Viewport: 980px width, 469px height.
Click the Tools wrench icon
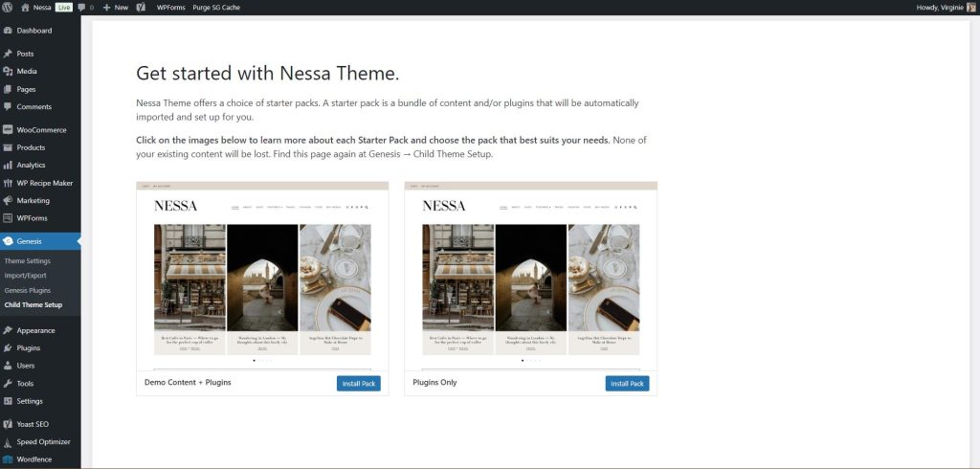(x=8, y=383)
